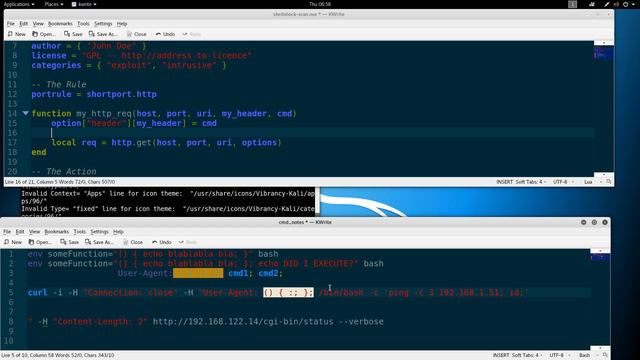The image size is (640, 360).
Task: Click "local req = http.get" on line 17
Action: point(102,142)
